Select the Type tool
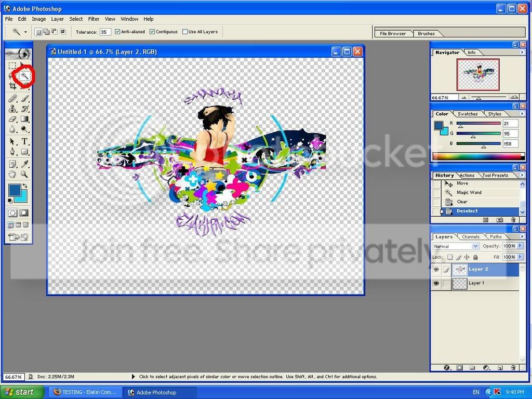Viewport: 532px width, 399px height. 24,141
